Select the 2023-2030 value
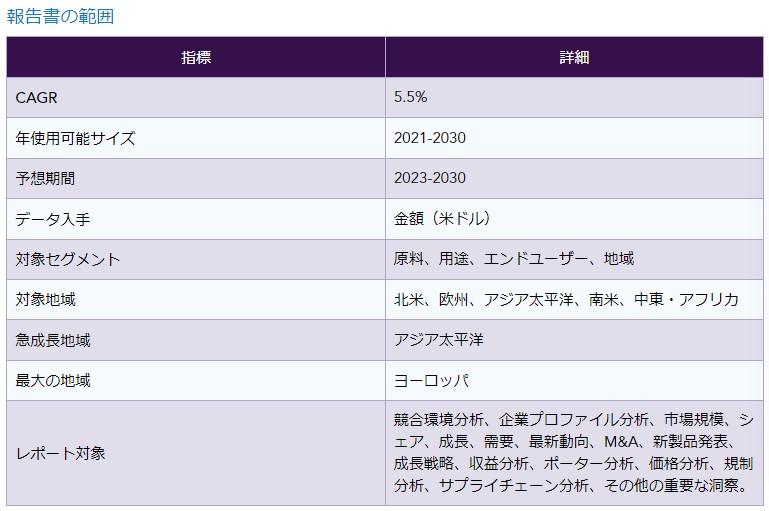This screenshot has height=511, width=769. (430, 178)
